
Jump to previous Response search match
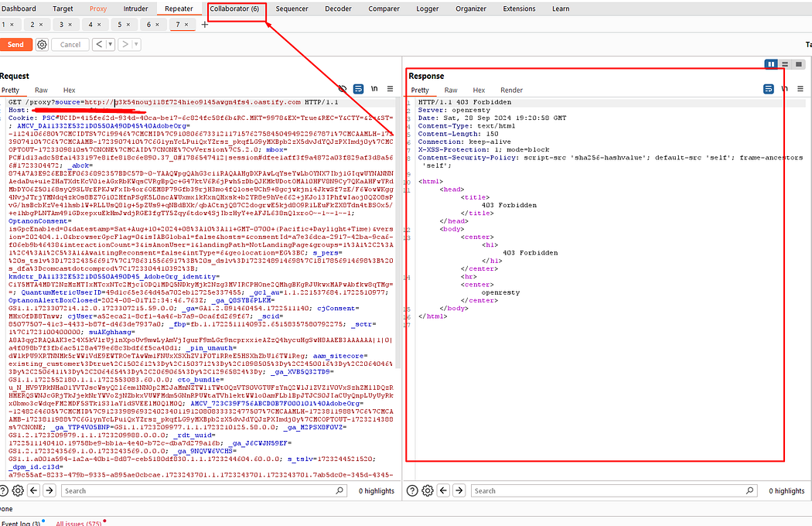[x=443, y=490]
